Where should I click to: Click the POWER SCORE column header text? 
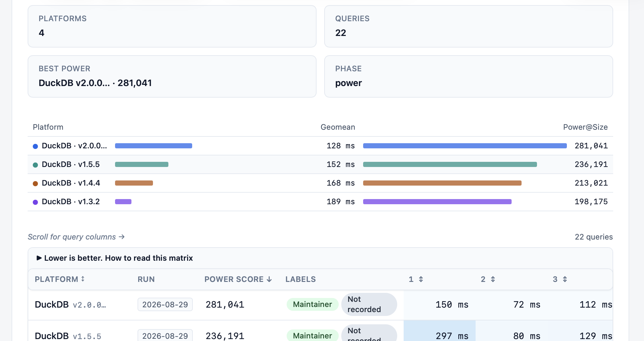tap(234, 279)
